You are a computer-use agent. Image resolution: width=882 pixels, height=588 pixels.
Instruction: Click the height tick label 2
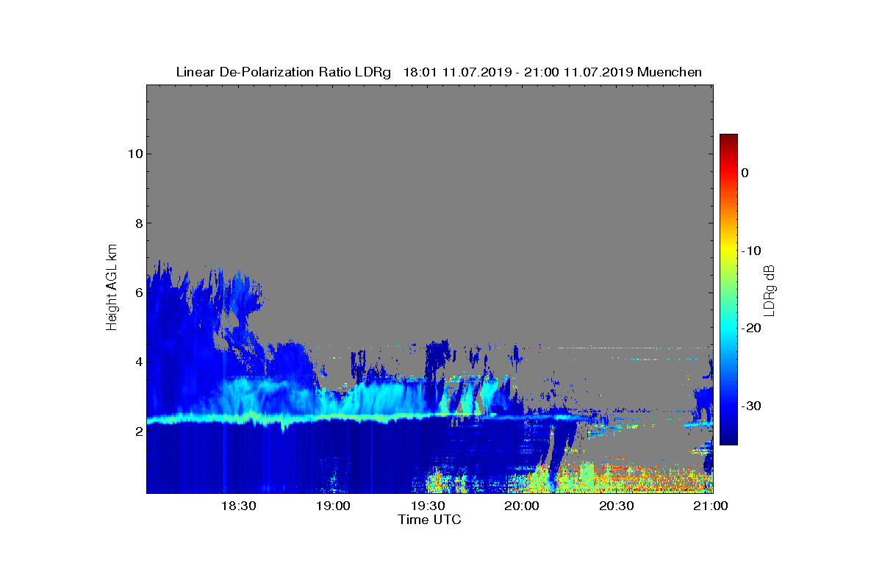[137, 431]
